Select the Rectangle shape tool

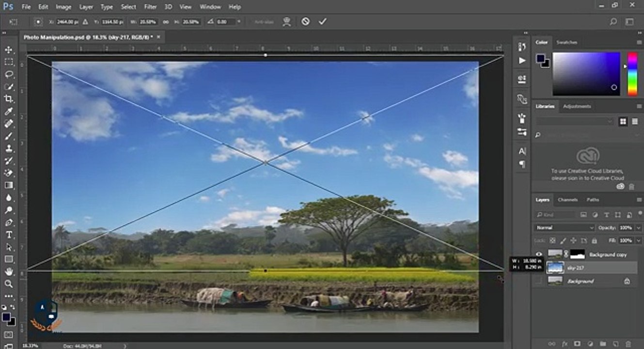point(9,259)
